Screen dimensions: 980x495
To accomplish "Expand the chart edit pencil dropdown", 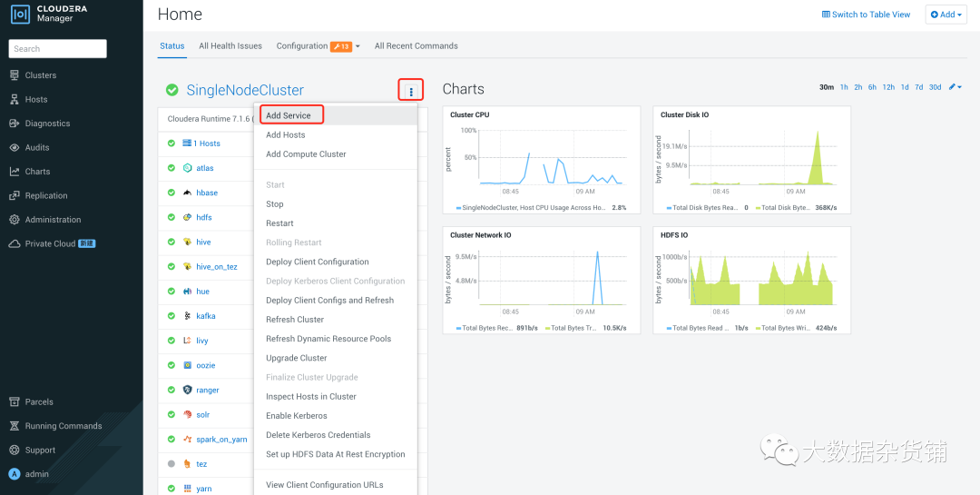I will [955, 87].
